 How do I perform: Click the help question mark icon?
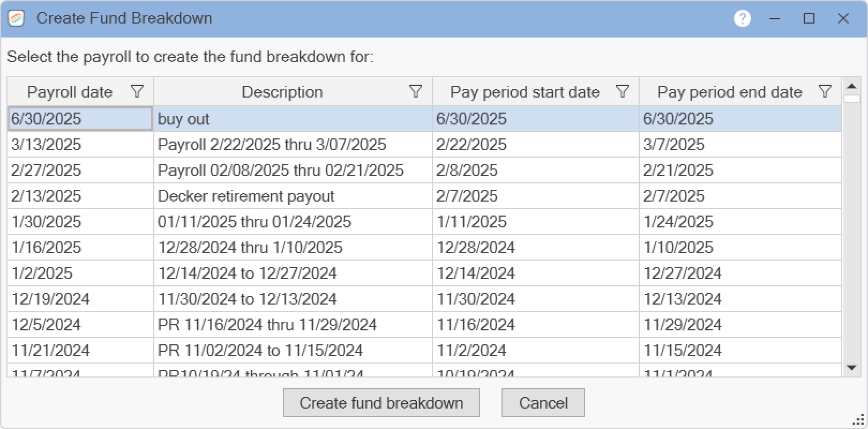(x=742, y=19)
